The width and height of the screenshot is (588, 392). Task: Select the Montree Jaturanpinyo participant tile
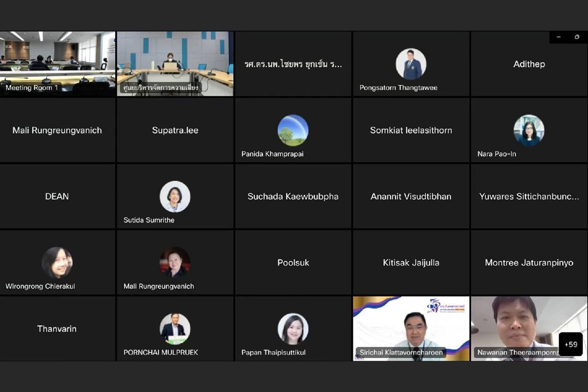[x=529, y=262]
